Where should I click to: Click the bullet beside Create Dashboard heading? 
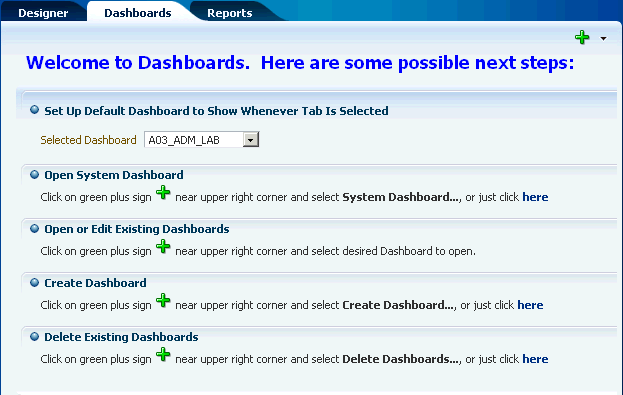coord(35,283)
